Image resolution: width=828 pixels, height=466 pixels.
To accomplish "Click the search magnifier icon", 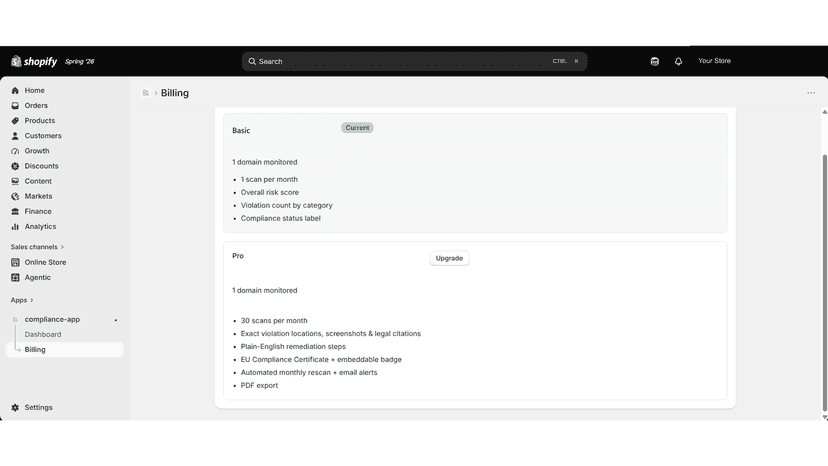I will (252, 61).
